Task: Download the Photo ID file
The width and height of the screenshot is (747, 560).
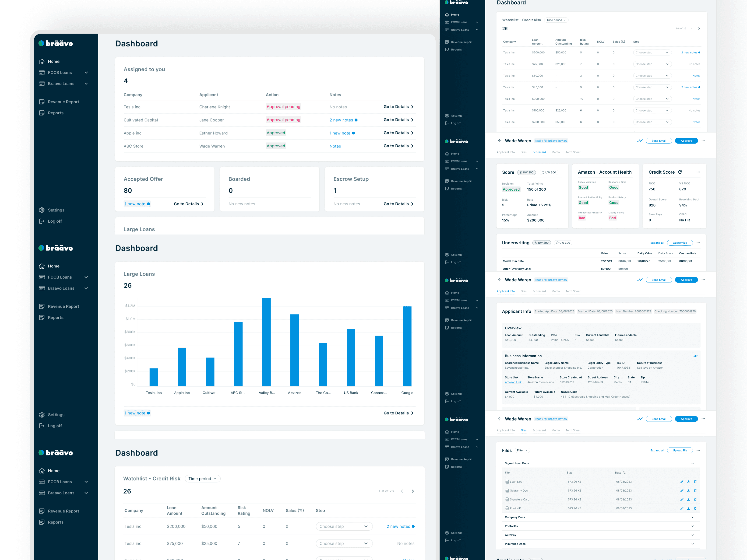Action: 689,508
